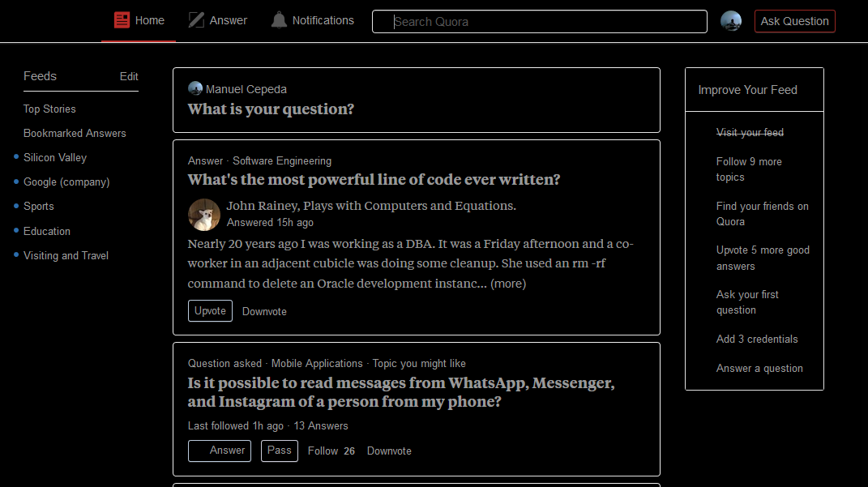Open the Sports feed
868x487 pixels.
tap(39, 207)
